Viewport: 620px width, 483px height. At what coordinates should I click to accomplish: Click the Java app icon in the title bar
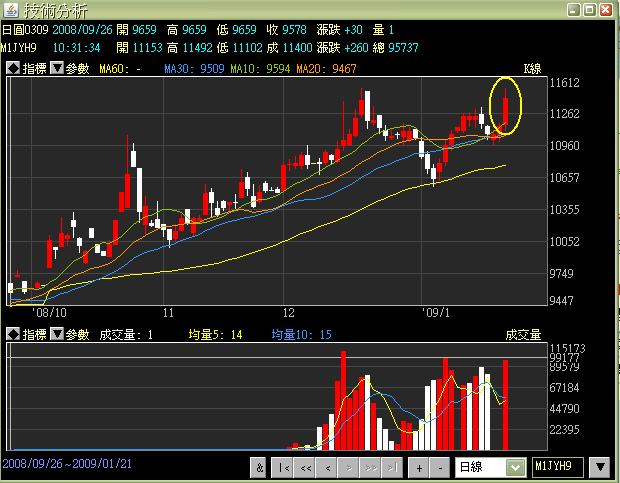(11, 10)
